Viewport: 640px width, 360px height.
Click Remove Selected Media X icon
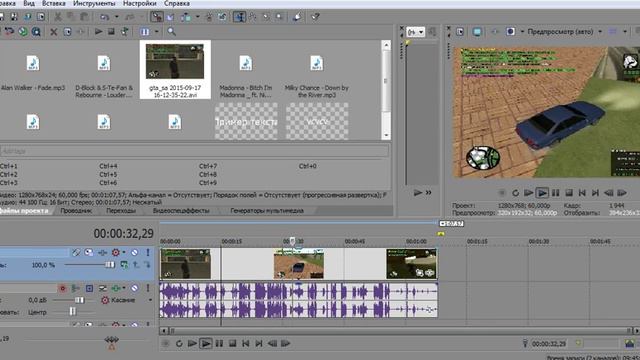tap(53, 31)
